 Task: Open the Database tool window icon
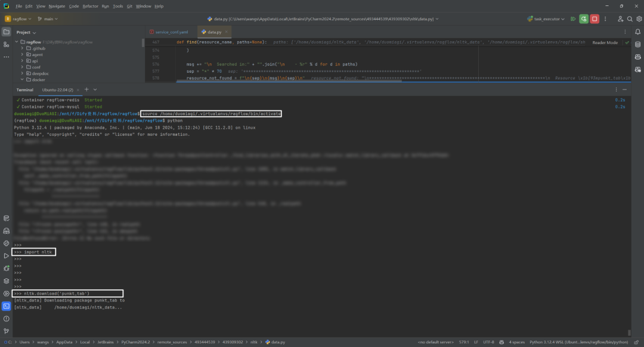[x=637, y=44]
